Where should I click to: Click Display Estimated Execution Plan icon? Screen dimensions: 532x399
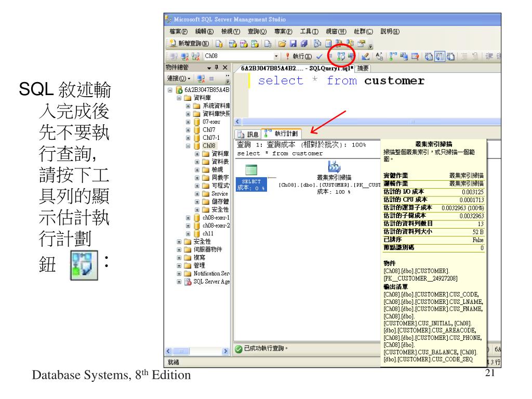click(x=341, y=56)
